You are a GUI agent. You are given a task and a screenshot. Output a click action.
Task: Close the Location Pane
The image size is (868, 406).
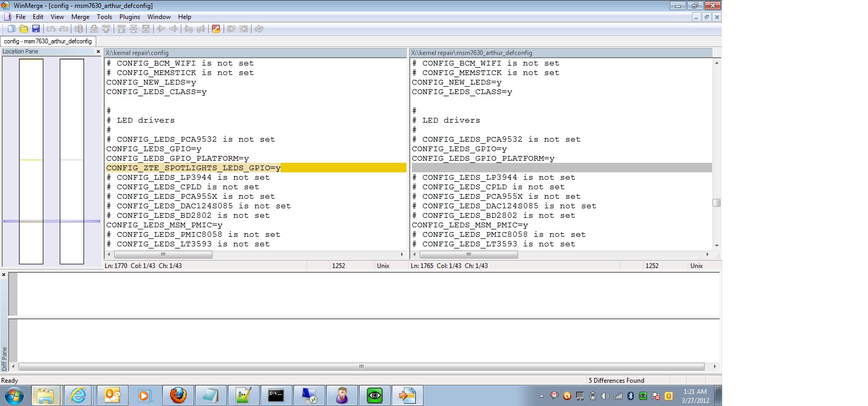tap(98, 52)
